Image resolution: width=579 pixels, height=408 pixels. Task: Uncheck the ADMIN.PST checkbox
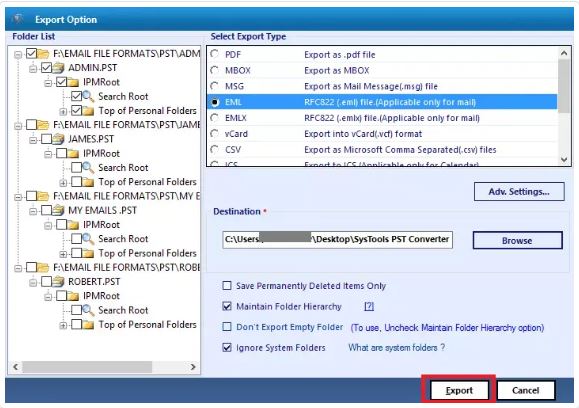point(47,68)
